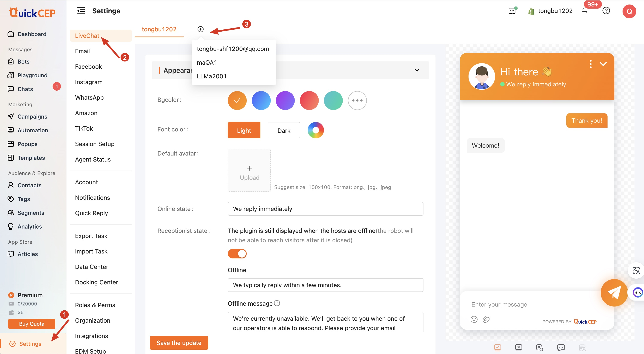Image resolution: width=644 pixels, height=354 pixels.
Task: Open the help question mark icon
Action: click(606, 11)
